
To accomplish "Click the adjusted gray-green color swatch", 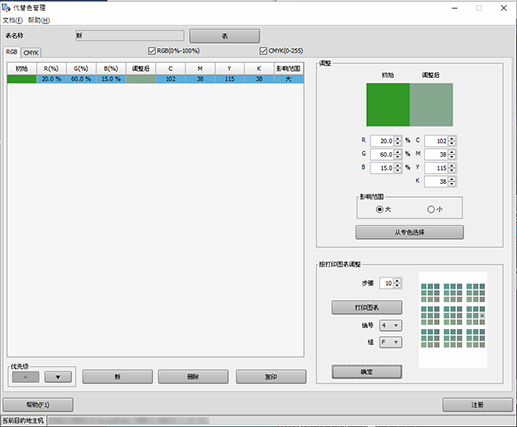I will click(431, 105).
